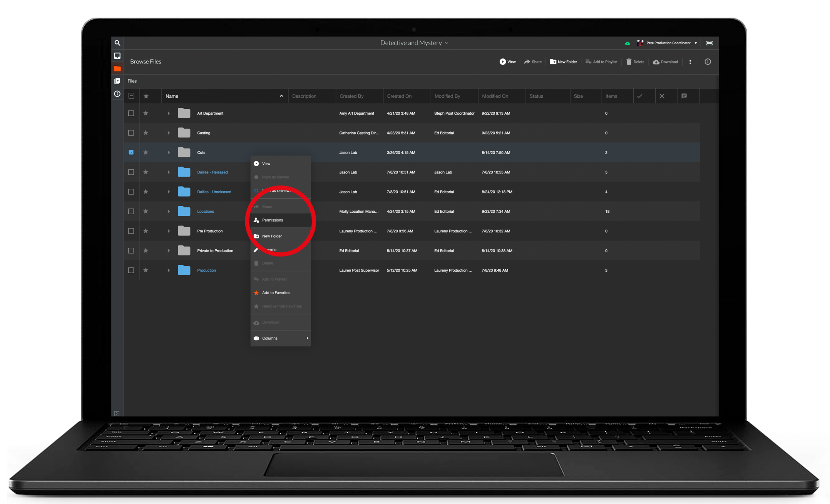Image resolution: width=830 pixels, height=504 pixels.
Task: Select the orange Files folder sidebar icon
Action: (117, 68)
